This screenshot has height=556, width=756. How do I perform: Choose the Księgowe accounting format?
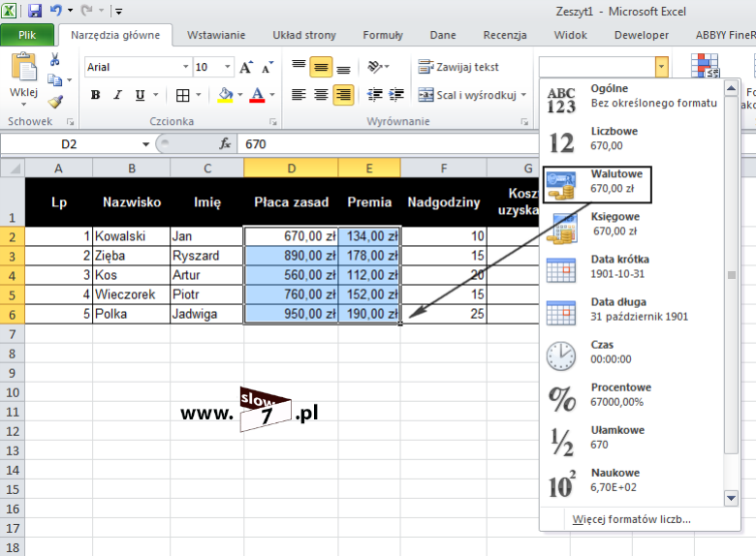coord(633,227)
